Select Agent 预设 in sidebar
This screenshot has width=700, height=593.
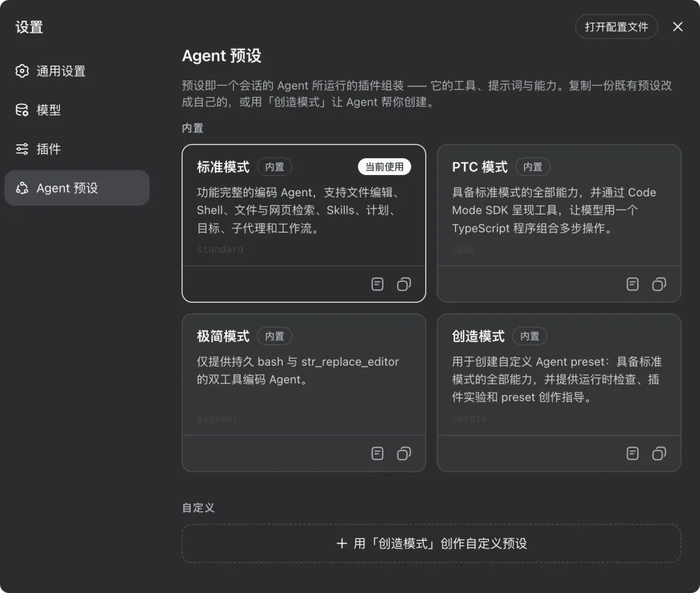point(76,188)
